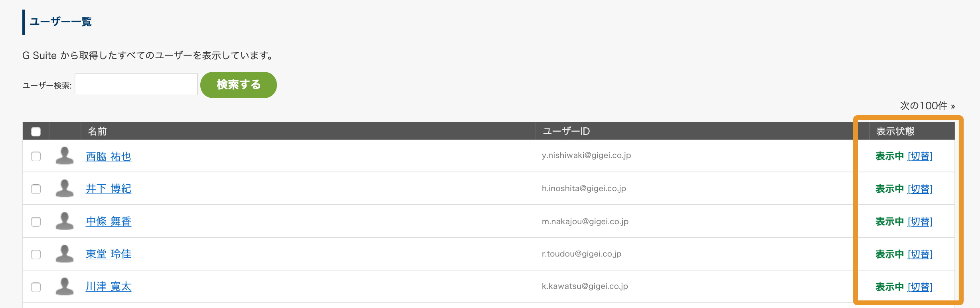
Task: Toggle the select-all checkbox in table header
Action: [36, 131]
